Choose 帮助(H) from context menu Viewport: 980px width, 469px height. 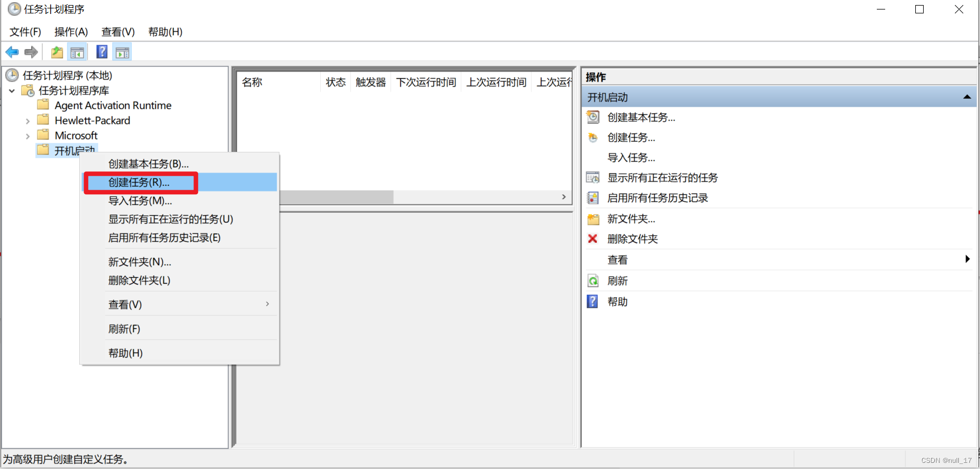(180, 353)
